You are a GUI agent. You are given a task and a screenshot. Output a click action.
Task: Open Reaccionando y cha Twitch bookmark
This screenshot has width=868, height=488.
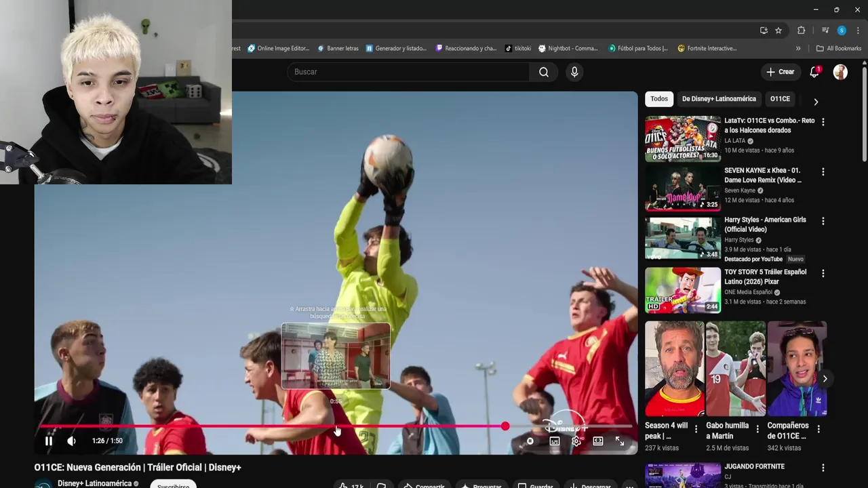[x=466, y=48]
